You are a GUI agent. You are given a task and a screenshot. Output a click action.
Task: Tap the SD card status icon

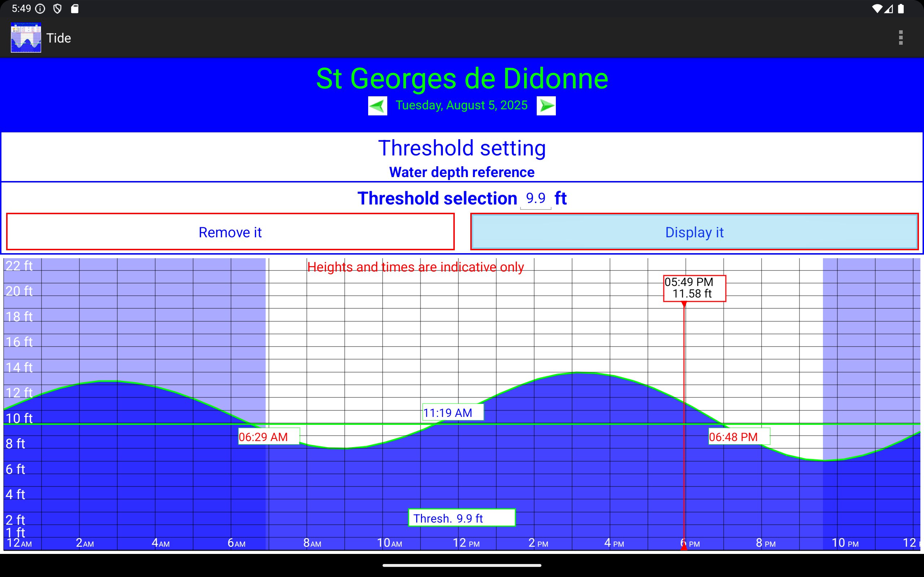pyautogui.click(x=75, y=9)
